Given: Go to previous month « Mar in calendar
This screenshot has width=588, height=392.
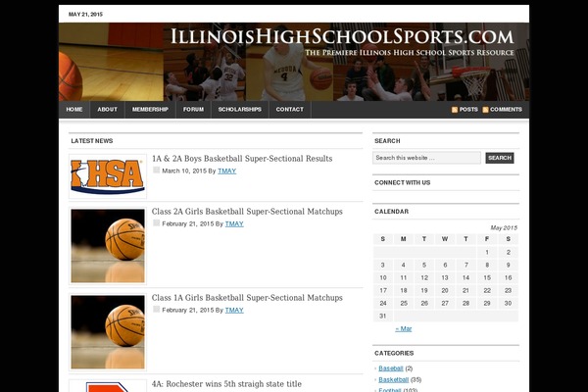Looking at the screenshot, I should (x=403, y=329).
